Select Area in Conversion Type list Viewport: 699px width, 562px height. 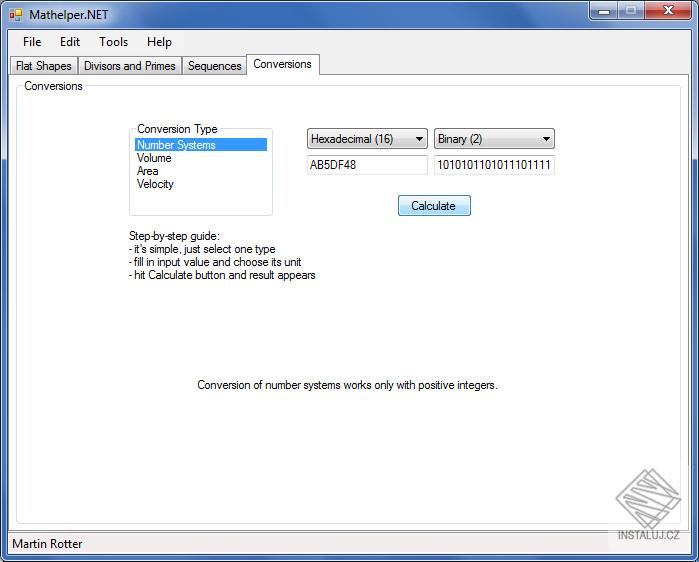pos(201,171)
